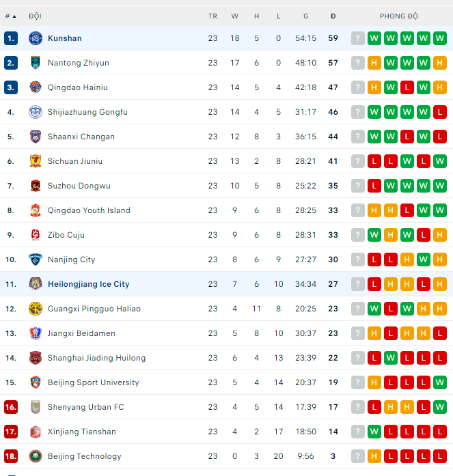The height and width of the screenshot is (476, 453).
Task: Click Beijing Technology's orange H form badge
Action: pos(374,456)
